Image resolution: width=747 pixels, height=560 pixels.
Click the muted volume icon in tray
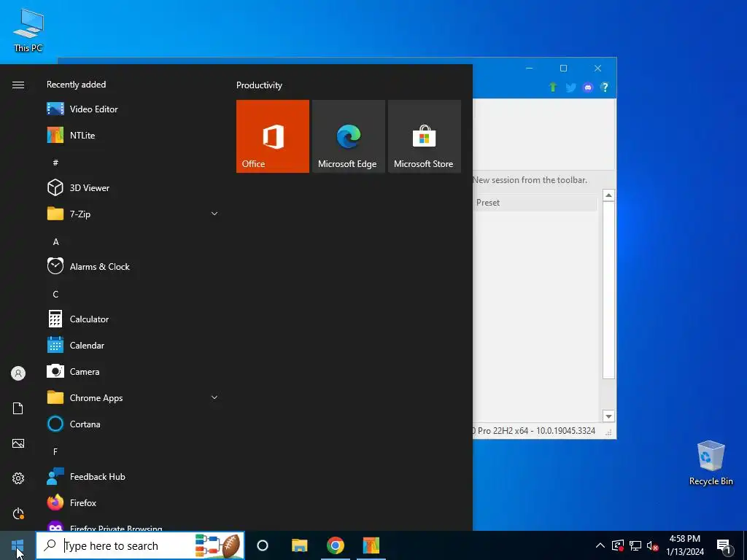click(x=652, y=545)
